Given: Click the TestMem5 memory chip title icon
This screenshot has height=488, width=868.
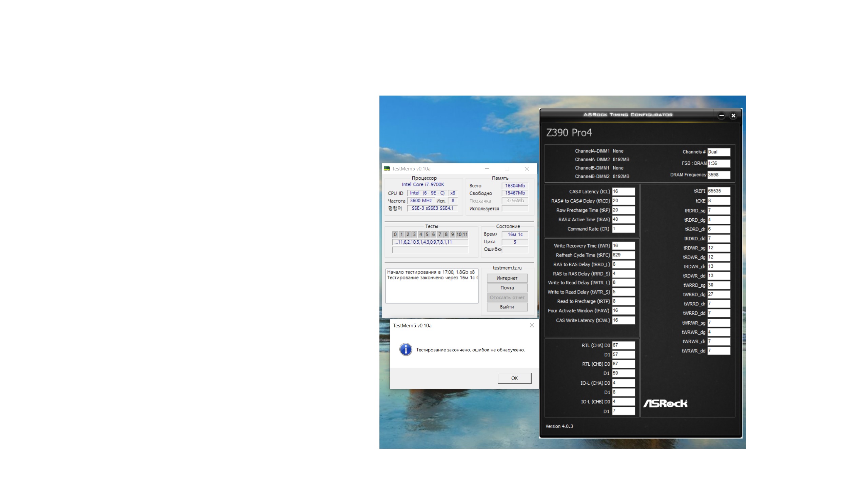Looking at the screenshot, I should (387, 168).
